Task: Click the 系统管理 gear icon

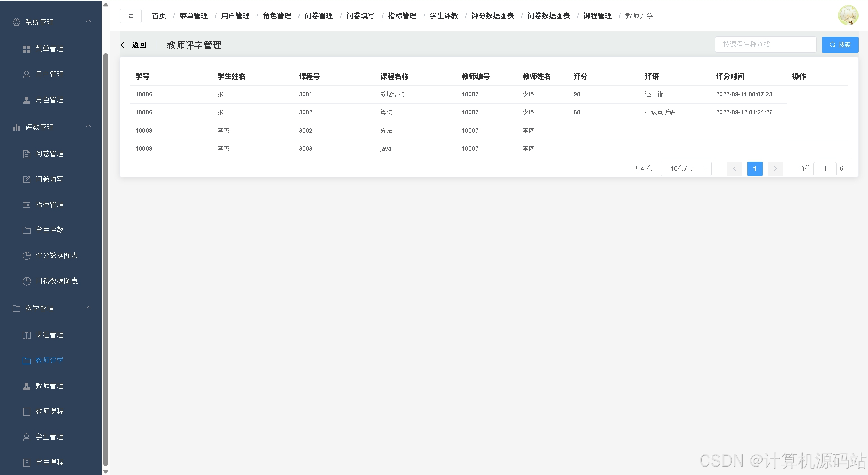Action: [16, 22]
